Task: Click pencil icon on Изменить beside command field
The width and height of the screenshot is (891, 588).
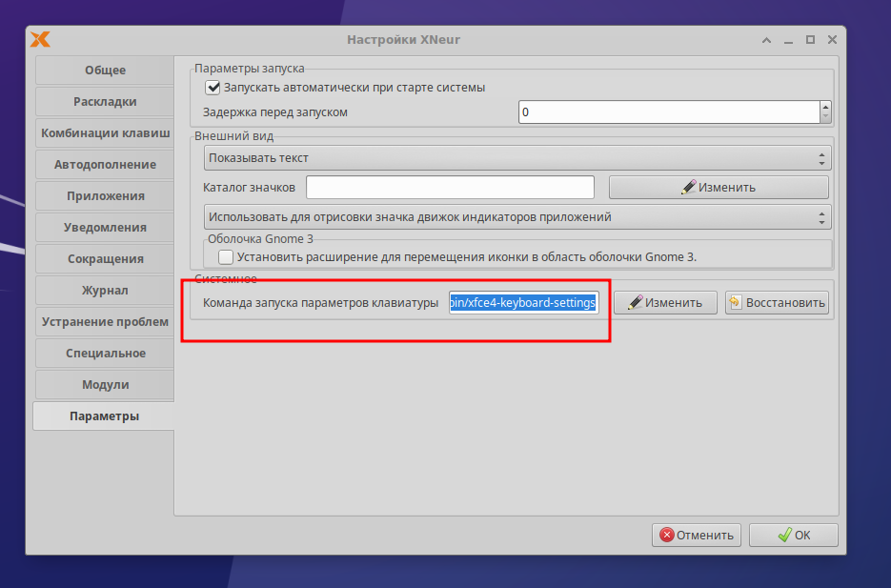Action: click(x=634, y=302)
